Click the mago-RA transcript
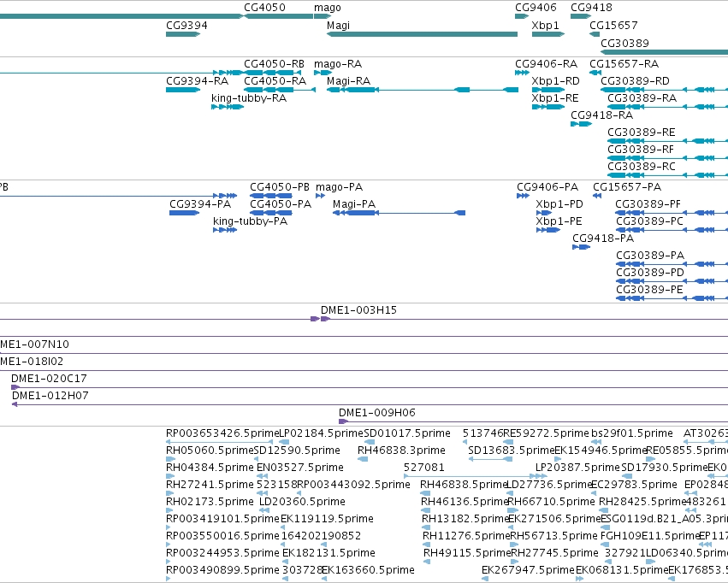The width and height of the screenshot is (728, 583). tap(323, 73)
